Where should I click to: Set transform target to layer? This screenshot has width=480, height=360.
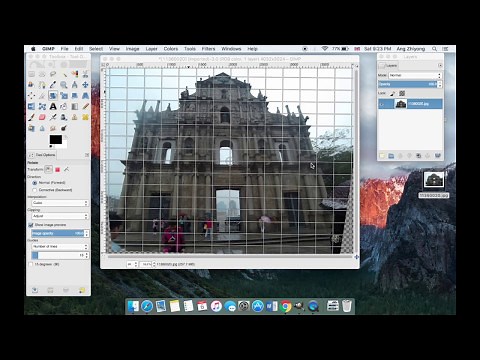[49, 169]
